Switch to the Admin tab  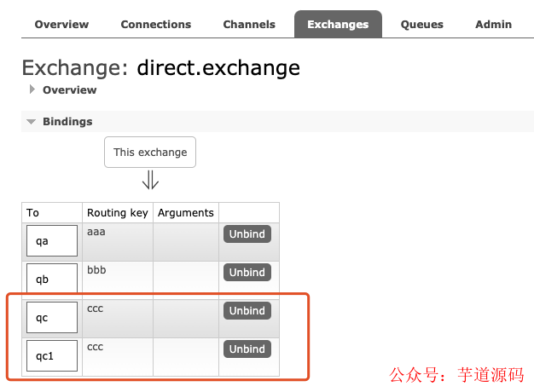tap(493, 25)
